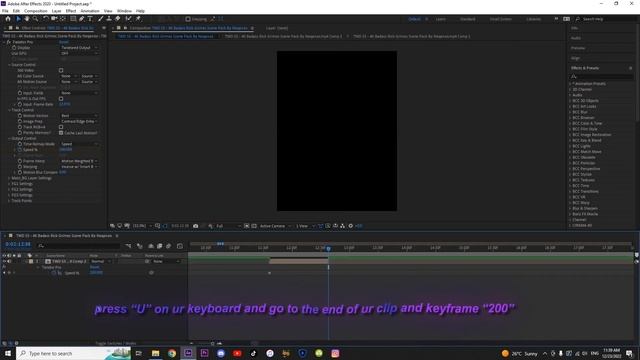
Task: Expand the Track Points group
Action: pos(9,201)
